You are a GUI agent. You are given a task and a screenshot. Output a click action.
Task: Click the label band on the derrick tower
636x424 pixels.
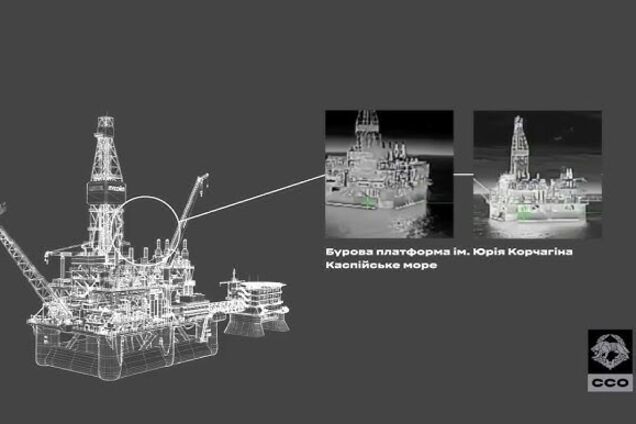click(x=105, y=186)
